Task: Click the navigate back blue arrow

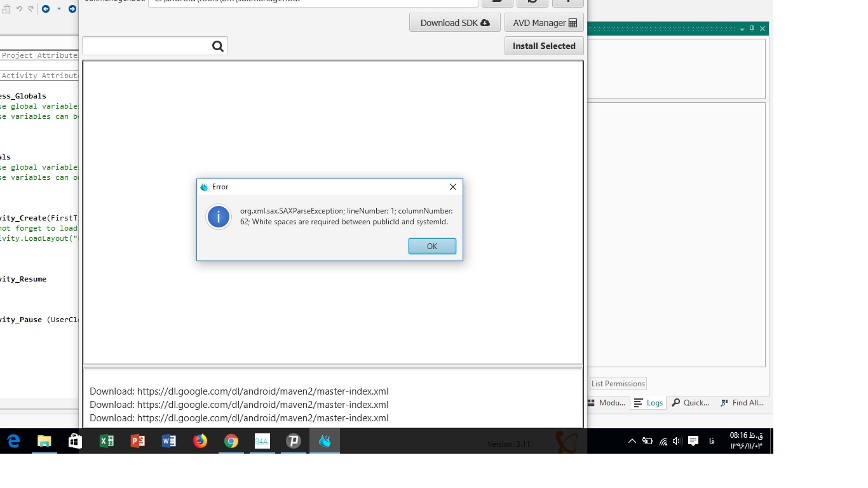Action: point(46,9)
